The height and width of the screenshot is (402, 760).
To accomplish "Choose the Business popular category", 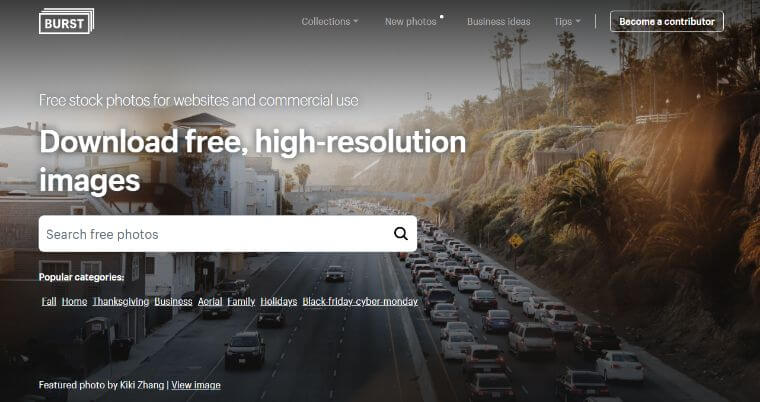I will point(174,302).
